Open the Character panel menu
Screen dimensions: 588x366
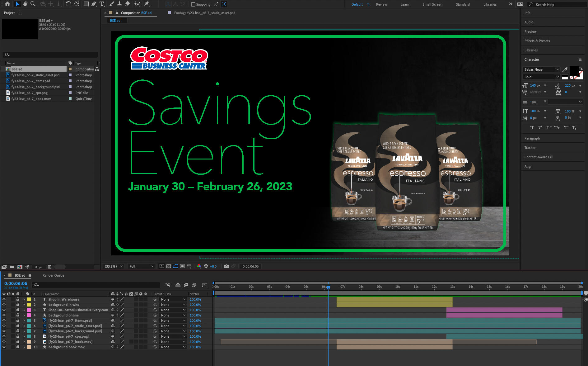point(580,59)
